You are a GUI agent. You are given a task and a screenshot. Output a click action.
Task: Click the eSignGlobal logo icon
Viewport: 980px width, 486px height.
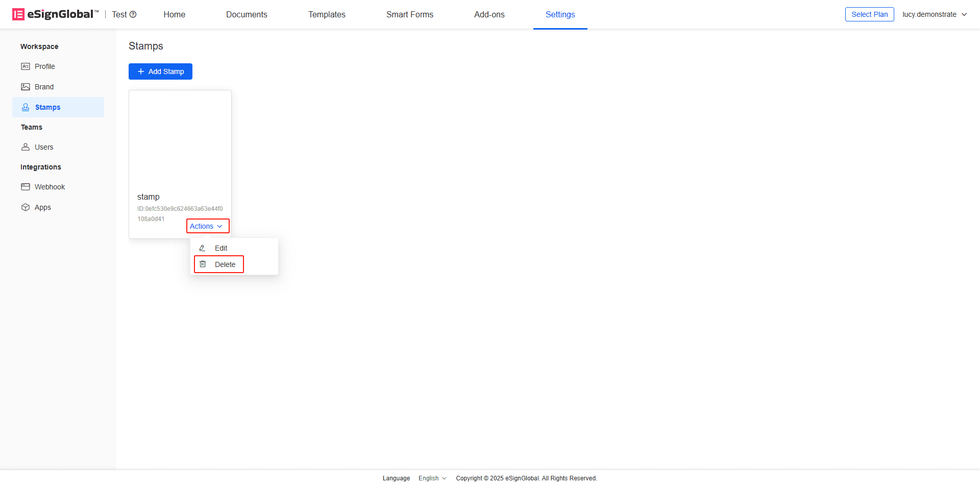[x=18, y=14]
